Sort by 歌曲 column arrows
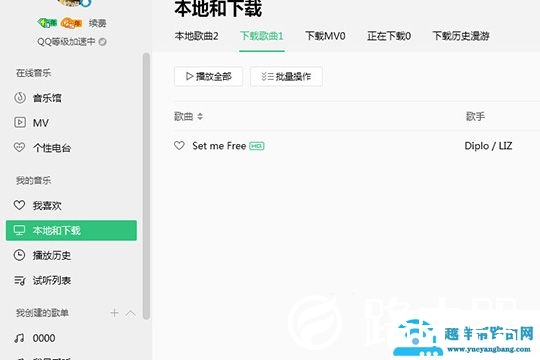Screen dimensions: 540x360 click(x=200, y=117)
